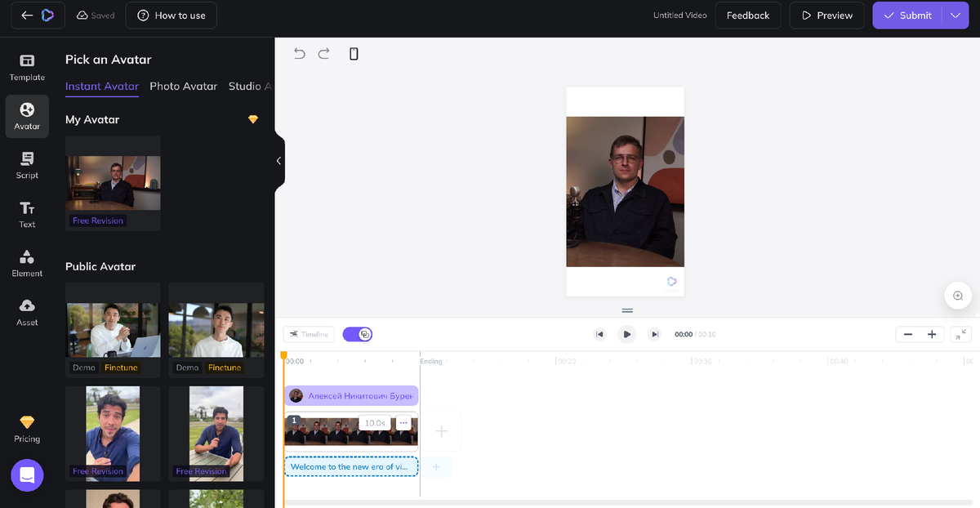Viewport: 980px width, 508px height.
Task: Zoom out the timeline
Action: [907, 334]
